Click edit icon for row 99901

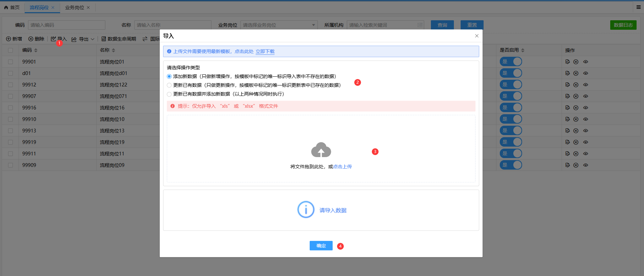[x=567, y=62]
